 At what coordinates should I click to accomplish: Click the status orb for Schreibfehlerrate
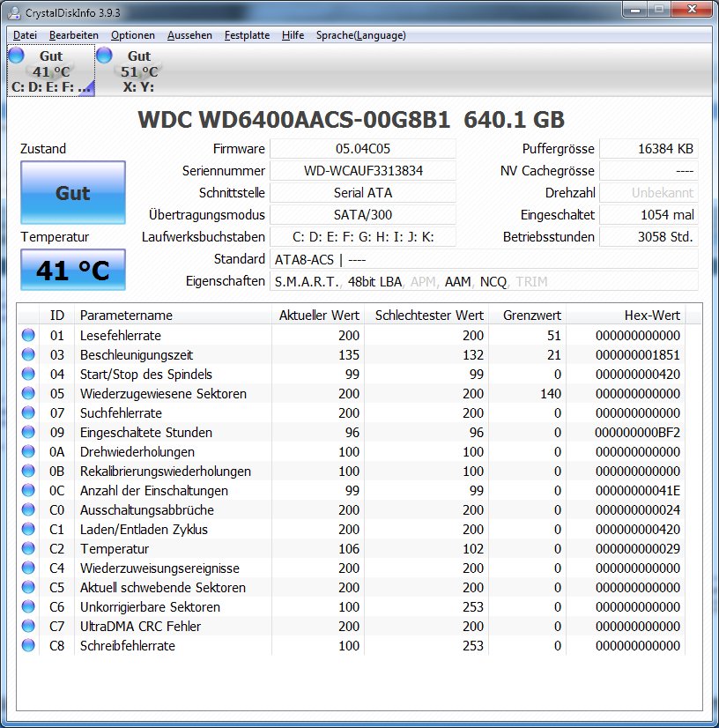(x=28, y=645)
